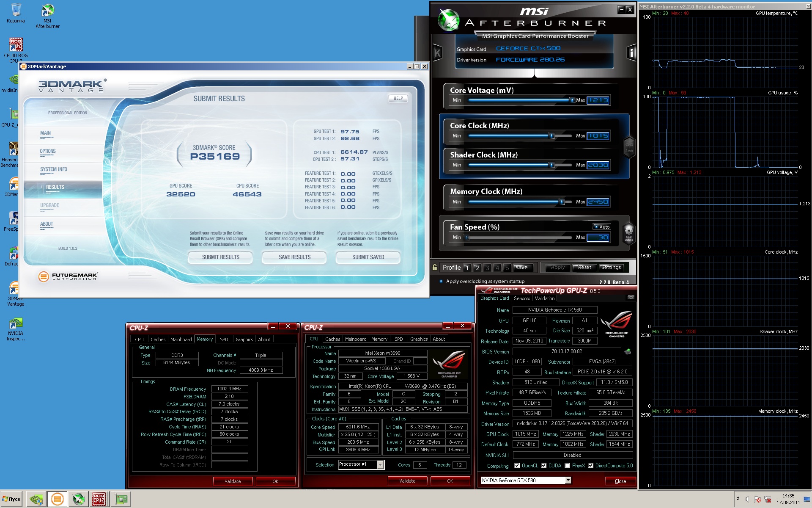Open Mainboard tab in right CPU-Z window
Viewport: 812px width, 508px height.
[x=356, y=339]
